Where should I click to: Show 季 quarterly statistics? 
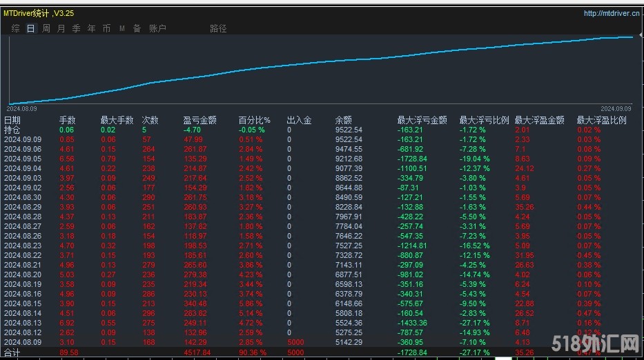76,28
